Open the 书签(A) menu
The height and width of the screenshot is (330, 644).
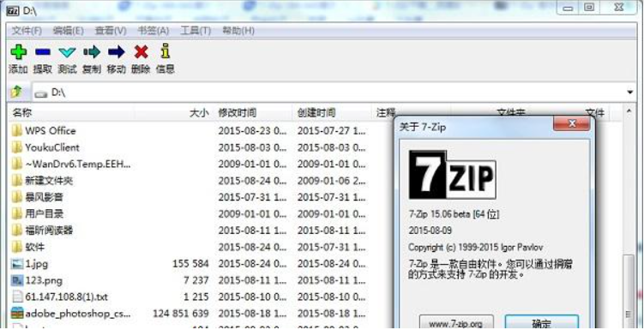pyautogui.click(x=153, y=31)
